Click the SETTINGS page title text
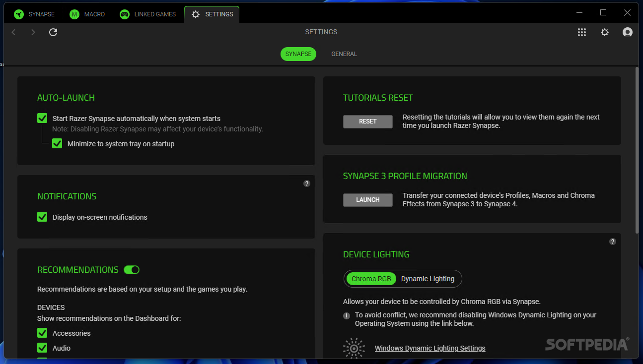This screenshot has width=643, height=364. (x=321, y=32)
